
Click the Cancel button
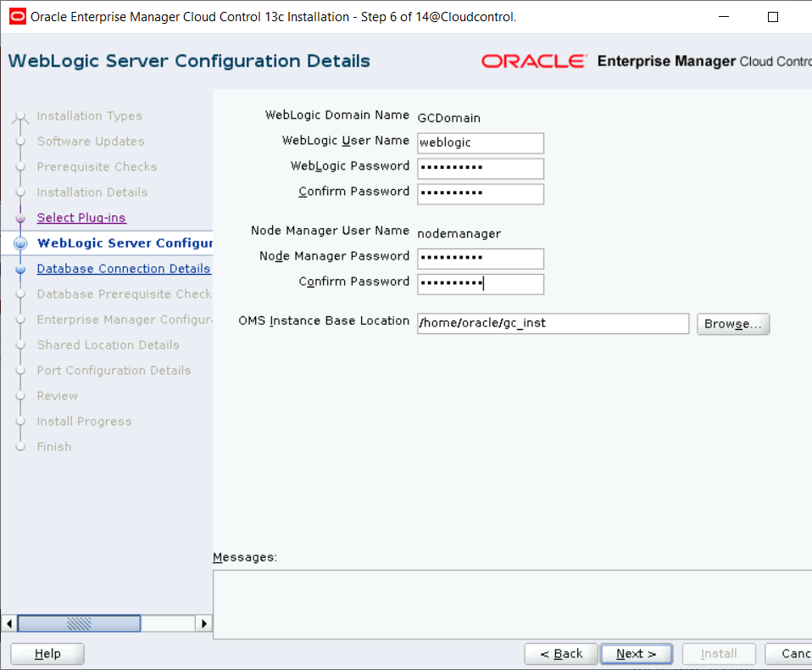(789, 654)
